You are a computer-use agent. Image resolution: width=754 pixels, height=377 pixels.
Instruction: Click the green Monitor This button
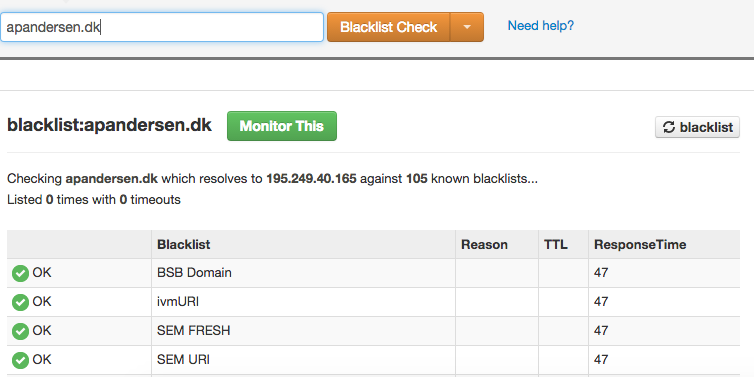click(282, 126)
